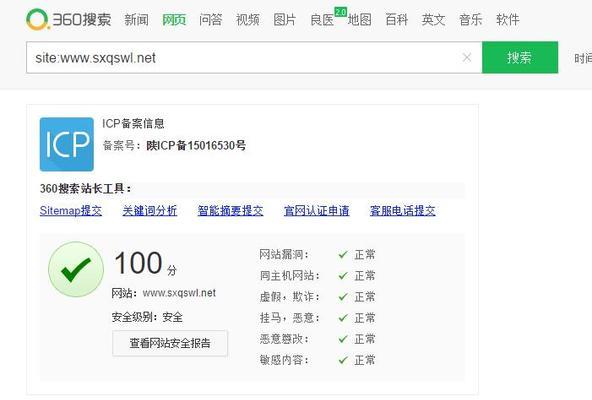
Task: Switch to the 问答 tab
Action: click(x=211, y=20)
